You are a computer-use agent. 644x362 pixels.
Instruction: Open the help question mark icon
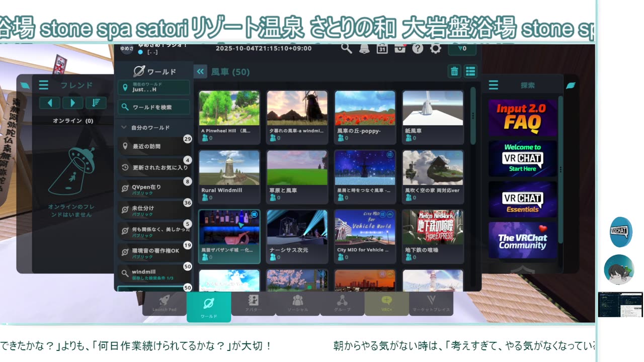(x=418, y=48)
